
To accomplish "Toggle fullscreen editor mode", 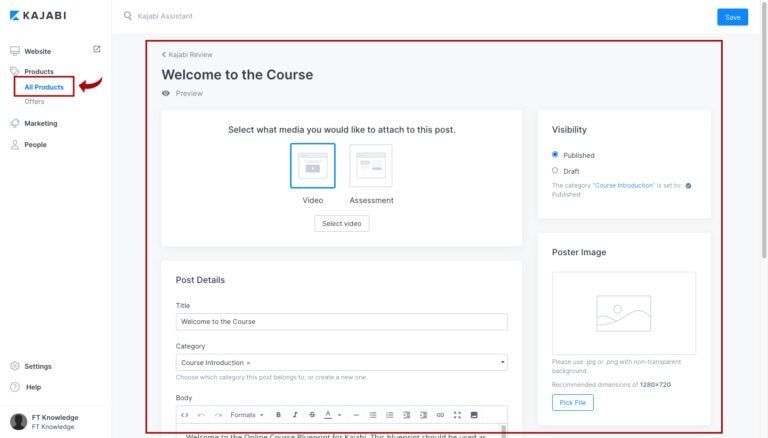I will (x=457, y=415).
